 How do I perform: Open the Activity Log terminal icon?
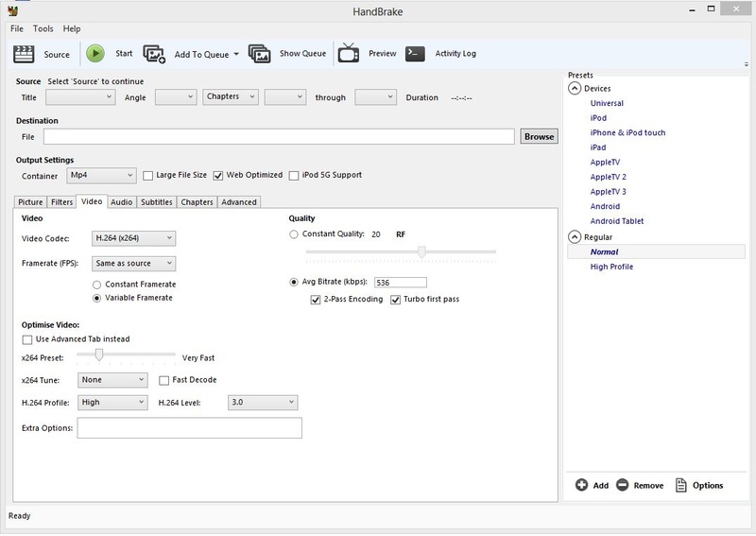[x=415, y=54]
